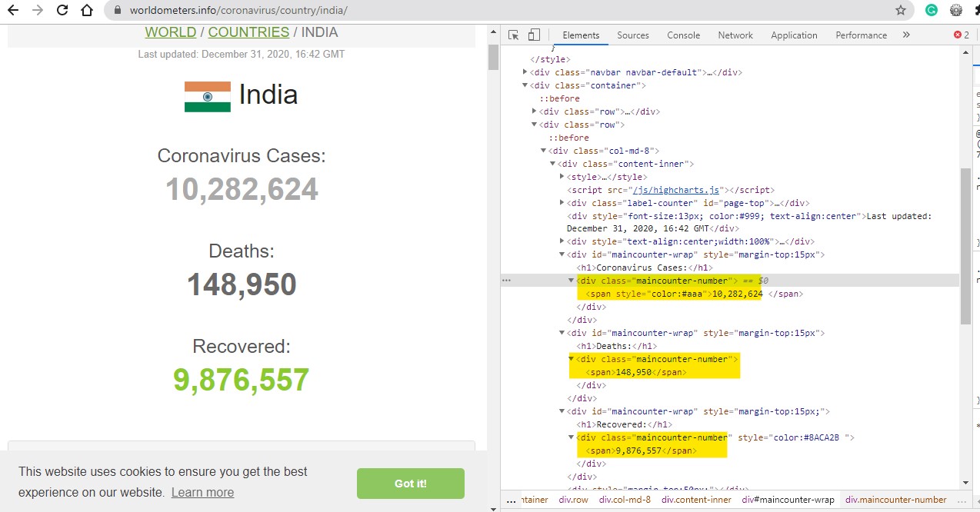Switch to the Console tab

(x=683, y=35)
